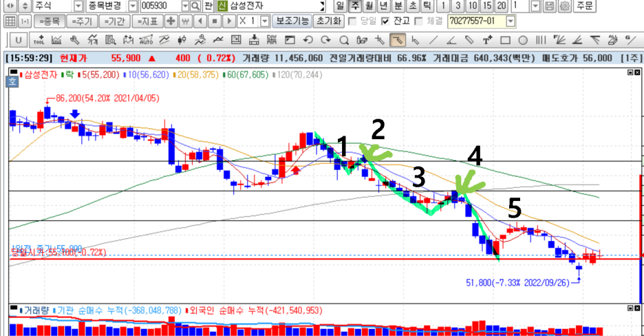Open the 주식 market type dropdown
644x336 pixels.
pyautogui.click(x=78, y=6)
